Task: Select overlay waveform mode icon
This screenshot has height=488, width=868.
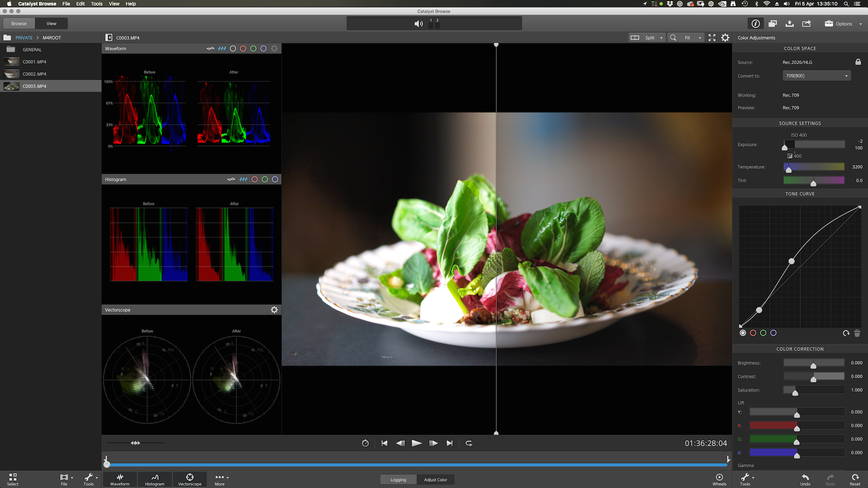Action: click(x=210, y=48)
